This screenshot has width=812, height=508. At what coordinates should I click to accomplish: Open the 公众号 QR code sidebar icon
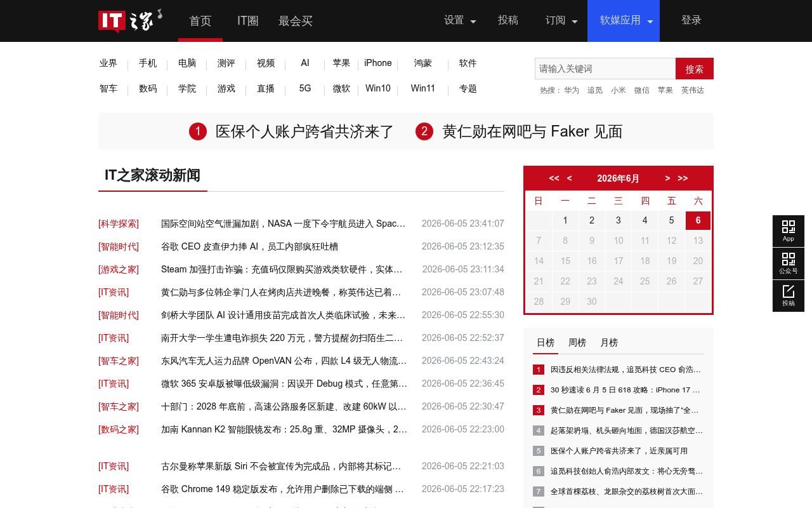(x=789, y=264)
